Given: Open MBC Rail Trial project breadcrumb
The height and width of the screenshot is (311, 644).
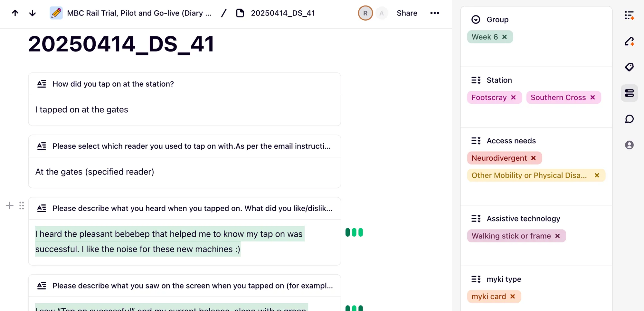Looking at the screenshot, I should (139, 13).
